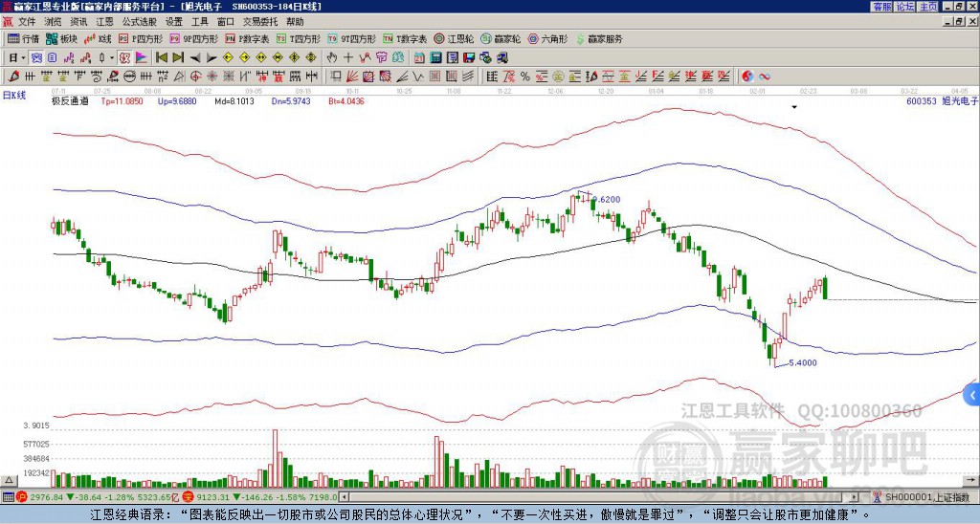Expand the candlestick style dropdown arrow
The height and width of the screenshot is (524, 980).
tap(112, 58)
